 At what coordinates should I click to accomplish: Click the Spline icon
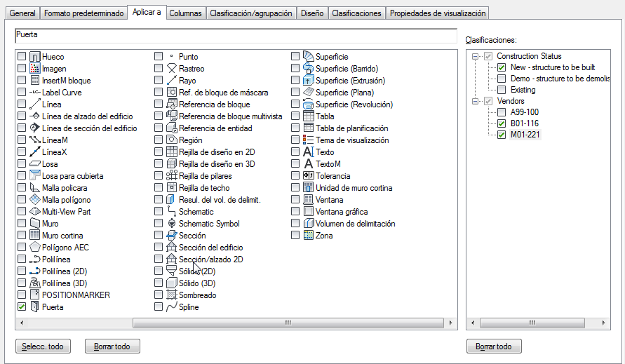click(172, 307)
